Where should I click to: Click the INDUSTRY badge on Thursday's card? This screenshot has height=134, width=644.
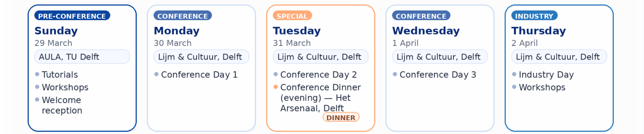pyautogui.click(x=534, y=16)
